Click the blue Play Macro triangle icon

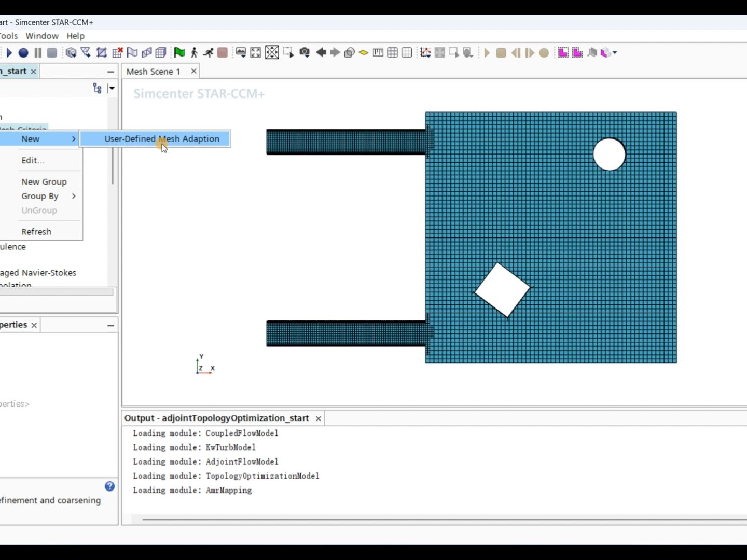click(9, 52)
